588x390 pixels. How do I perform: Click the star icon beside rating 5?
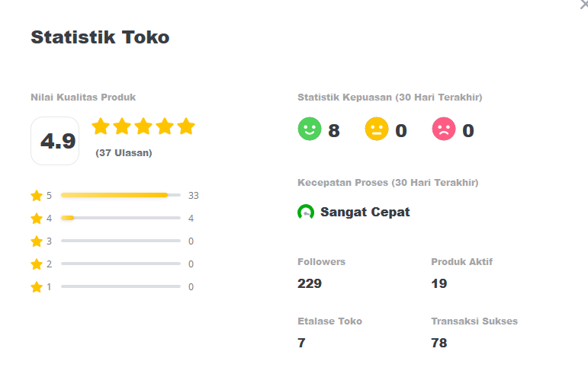[37, 196]
